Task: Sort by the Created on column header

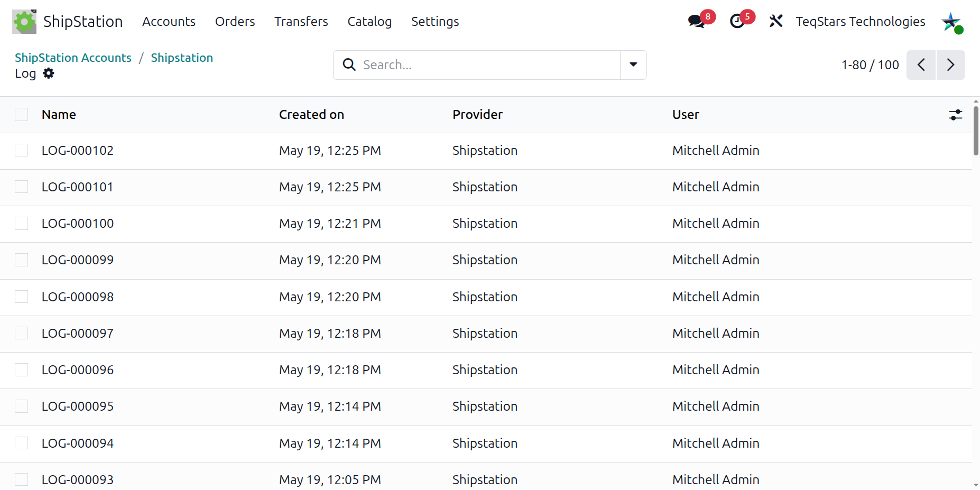Action: [x=311, y=115]
